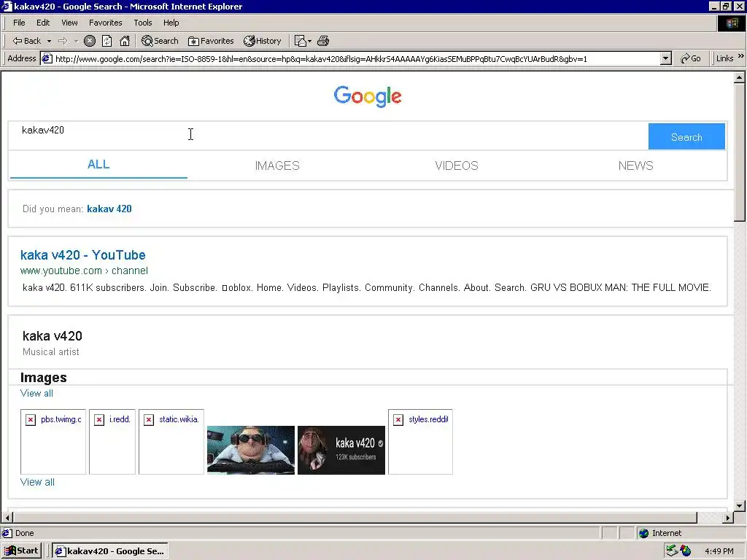This screenshot has width=747, height=560.
Task: Open the Search pane from toolbar
Action: (x=160, y=41)
